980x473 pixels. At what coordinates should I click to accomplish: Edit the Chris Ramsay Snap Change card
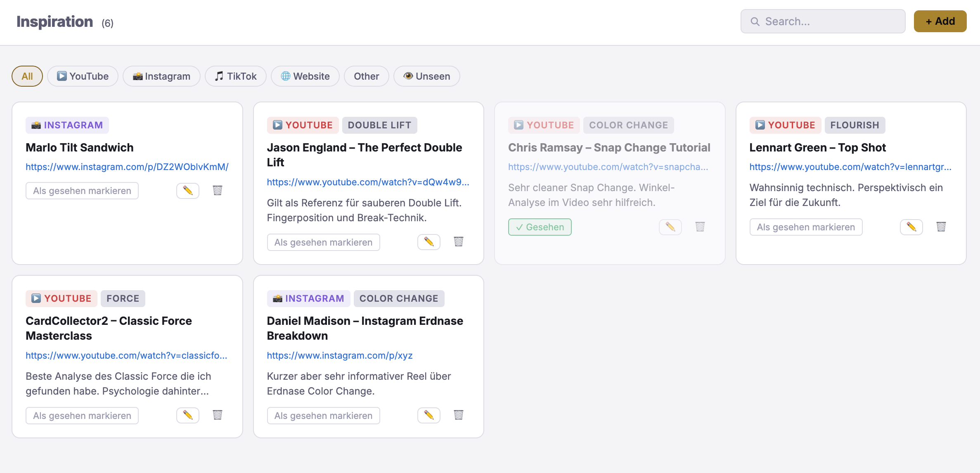670,227
